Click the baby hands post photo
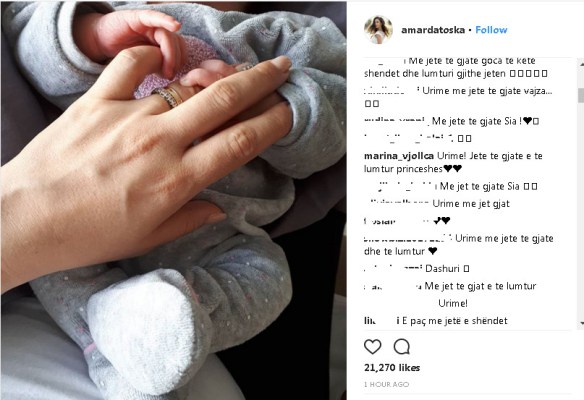584x400 pixels. click(174, 201)
